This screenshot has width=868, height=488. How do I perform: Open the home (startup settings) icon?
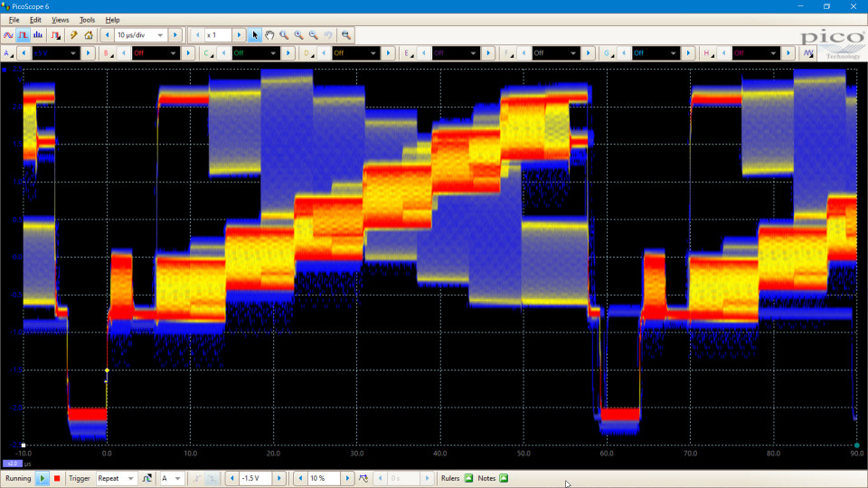point(89,35)
